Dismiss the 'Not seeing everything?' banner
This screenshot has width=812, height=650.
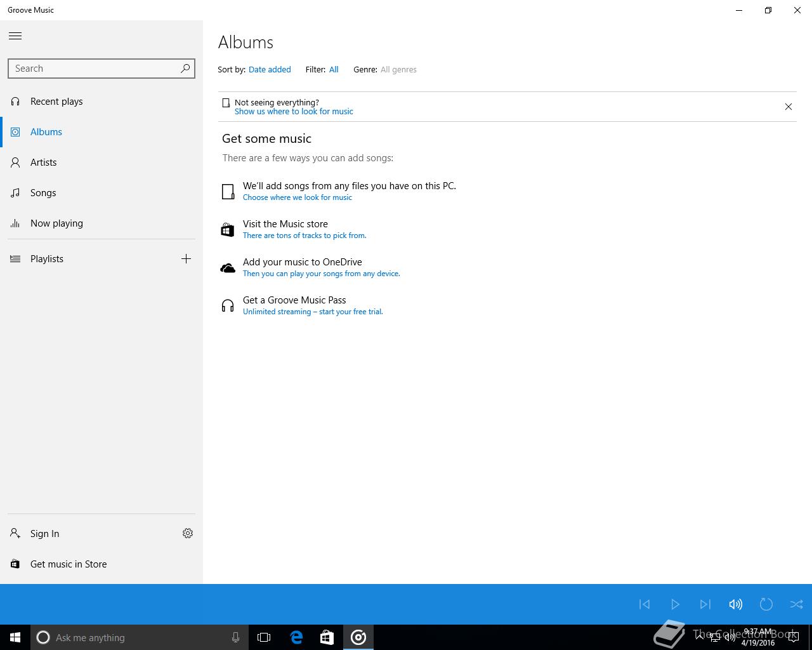pos(788,107)
